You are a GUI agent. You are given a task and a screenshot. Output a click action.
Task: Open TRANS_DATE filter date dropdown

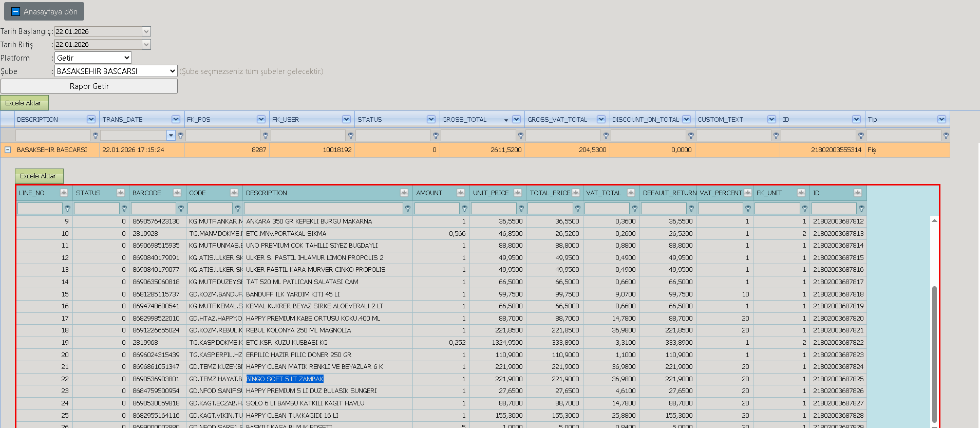tap(171, 135)
